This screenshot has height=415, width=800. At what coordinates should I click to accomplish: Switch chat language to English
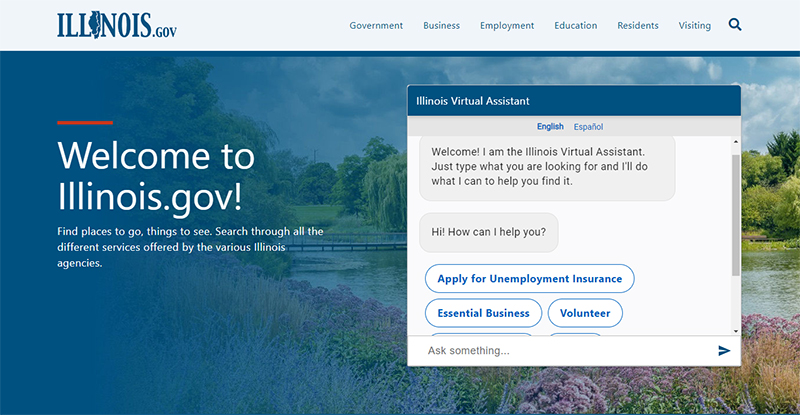[550, 127]
